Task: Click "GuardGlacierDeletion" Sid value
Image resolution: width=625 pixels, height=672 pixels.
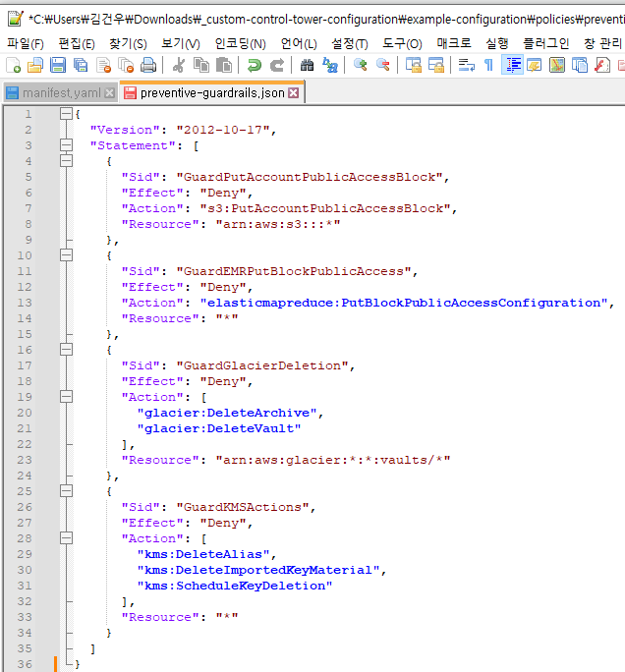Action: coord(262,365)
